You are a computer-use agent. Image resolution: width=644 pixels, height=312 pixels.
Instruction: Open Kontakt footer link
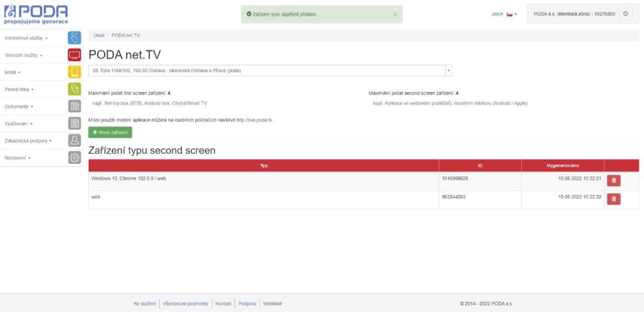tap(223, 304)
